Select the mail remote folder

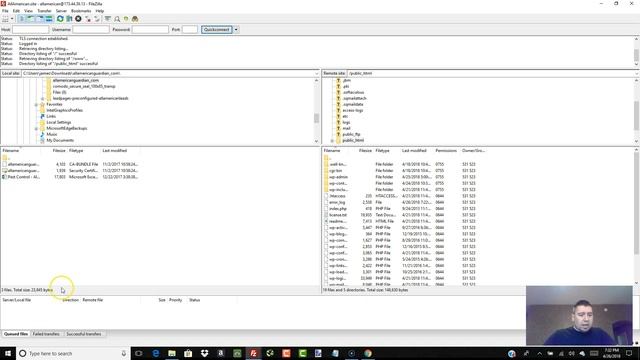[x=347, y=128]
